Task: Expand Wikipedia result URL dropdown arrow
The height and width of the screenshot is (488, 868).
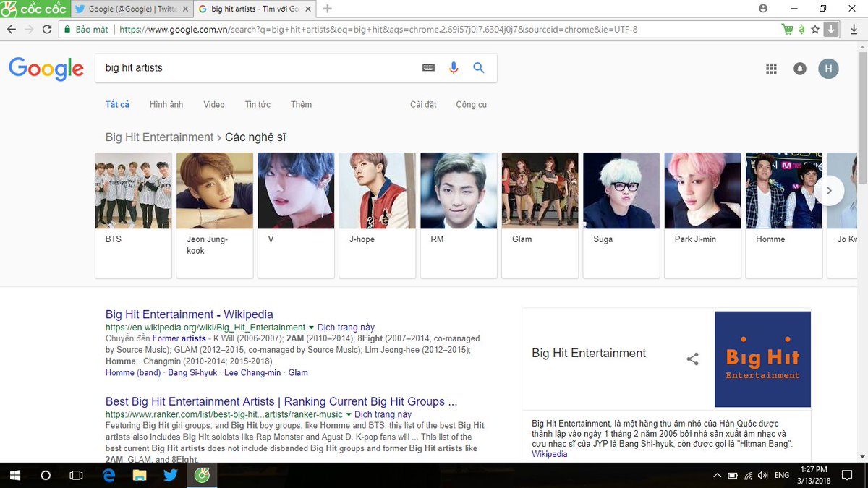Action: (x=311, y=328)
